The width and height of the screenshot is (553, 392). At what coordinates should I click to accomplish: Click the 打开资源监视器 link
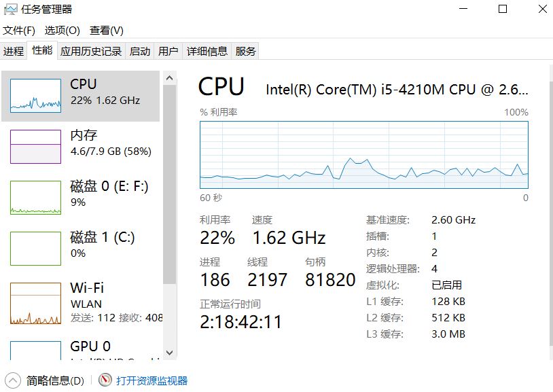152,380
